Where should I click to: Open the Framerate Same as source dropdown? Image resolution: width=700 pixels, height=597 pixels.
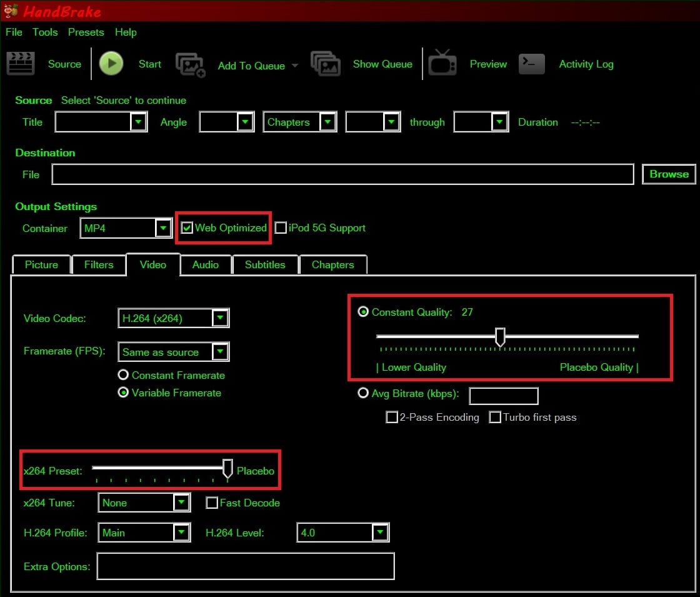220,351
